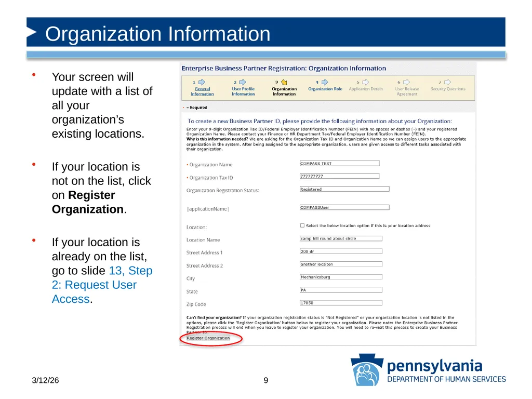Click the 'Zip Code' label

click(x=196, y=304)
